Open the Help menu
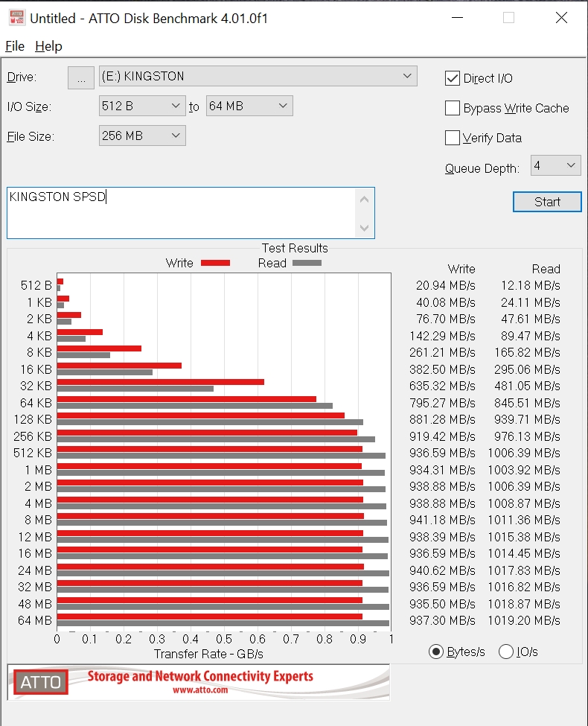Image resolution: width=588 pixels, height=726 pixels. 48,46
